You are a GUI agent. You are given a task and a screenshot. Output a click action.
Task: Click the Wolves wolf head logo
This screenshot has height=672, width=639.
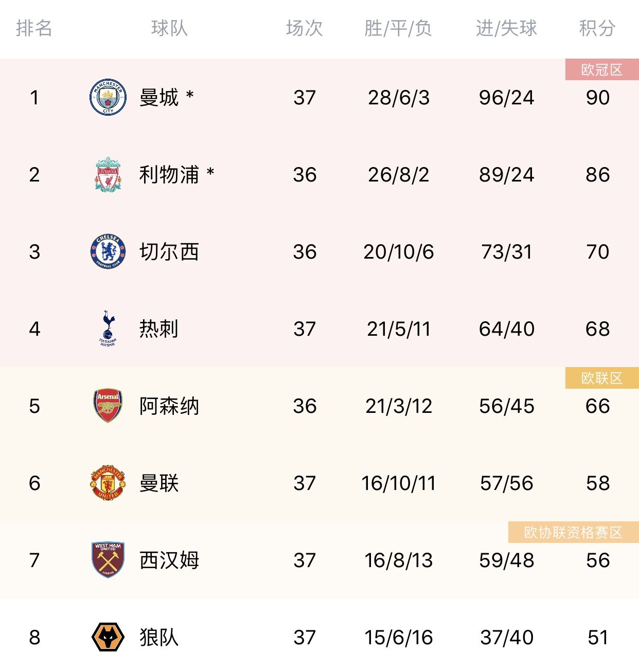pos(108,637)
